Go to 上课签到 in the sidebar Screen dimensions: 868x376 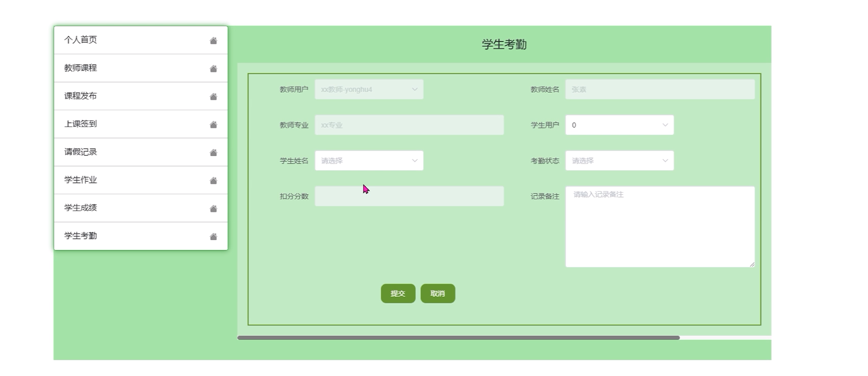click(x=81, y=124)
